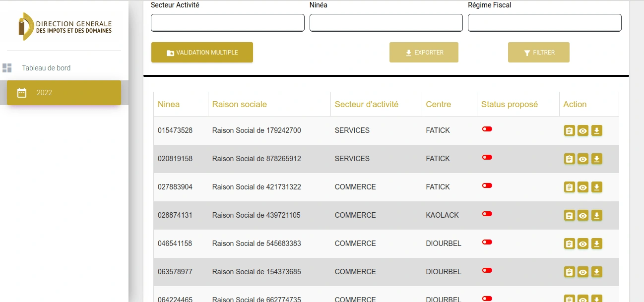Click the eye icon in the 028874131 row

(583, 216)
